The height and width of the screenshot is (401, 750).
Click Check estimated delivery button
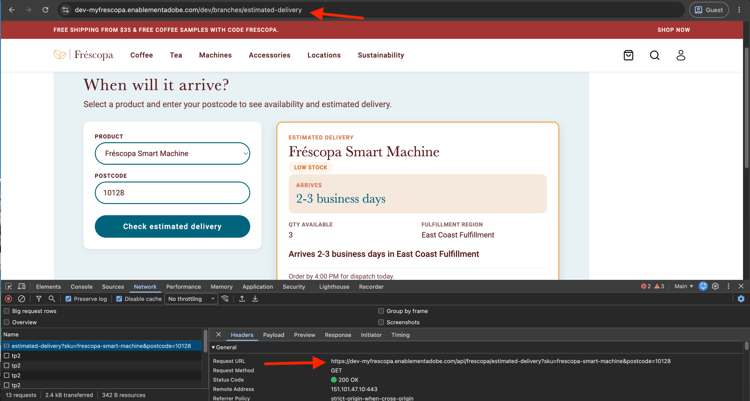(x=172, y=226)
